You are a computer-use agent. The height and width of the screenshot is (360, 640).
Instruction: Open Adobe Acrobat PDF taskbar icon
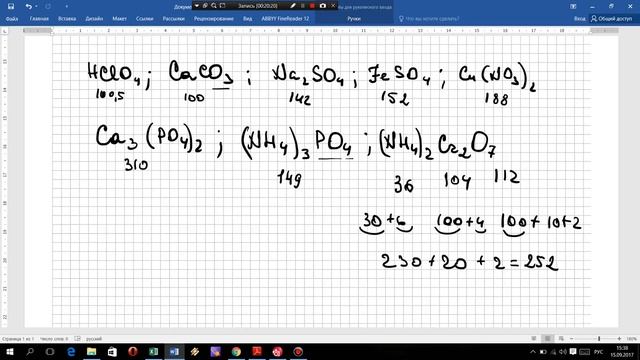257,351
